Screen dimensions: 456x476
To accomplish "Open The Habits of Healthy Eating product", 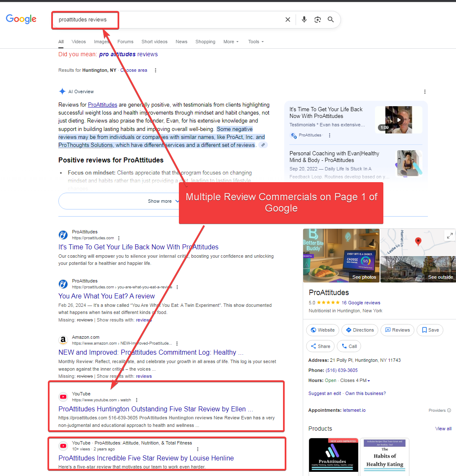I will (x=385, y=455).
